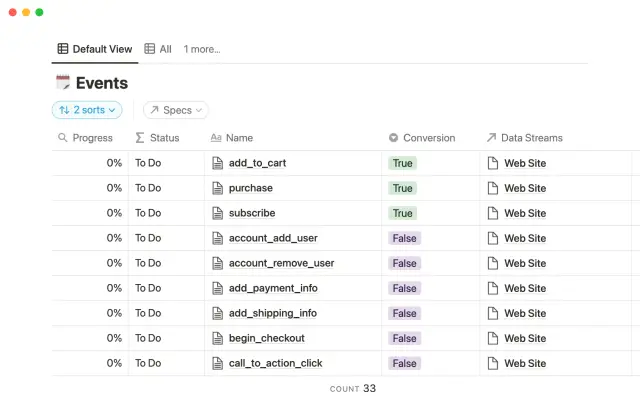Click the False tag in add_payment_info row
This screenshot has width=640, height=400.
(x=404, y=288)
